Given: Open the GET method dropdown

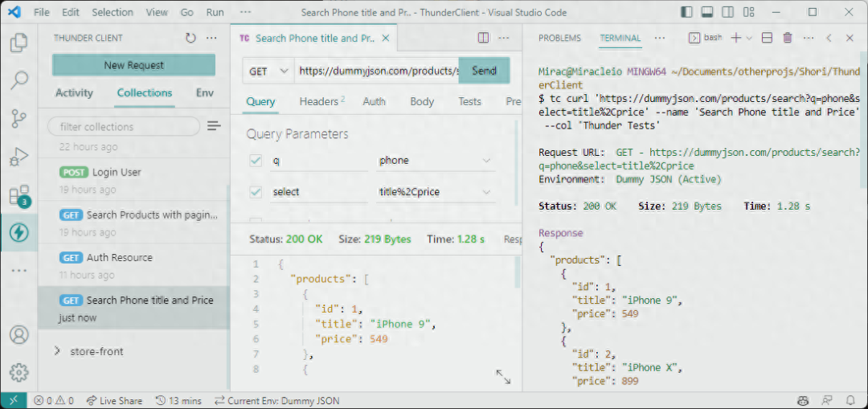Looking at the screenshot, I should 268,71.
